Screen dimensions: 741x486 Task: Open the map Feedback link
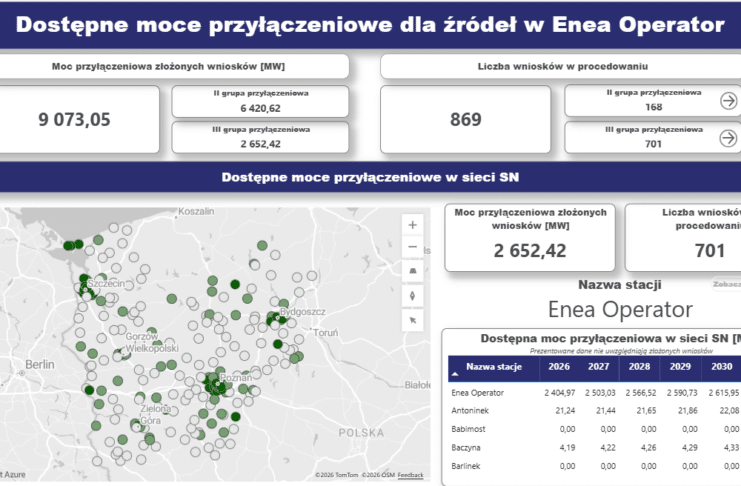pyautogui.click(x=410, y=475)
